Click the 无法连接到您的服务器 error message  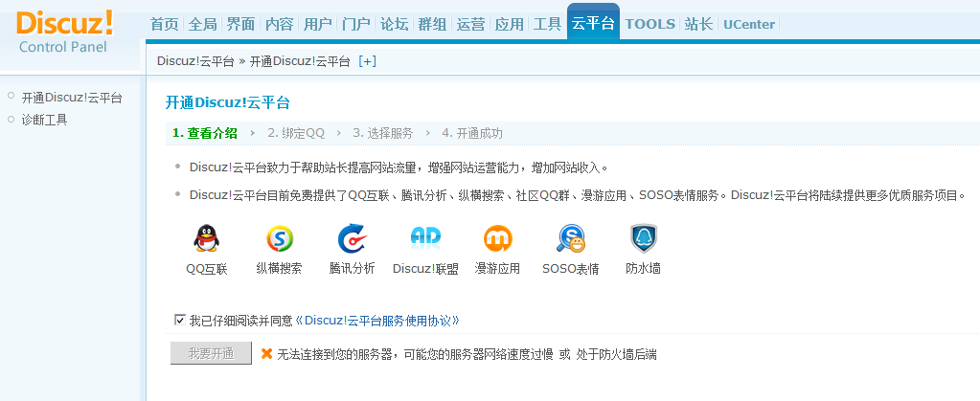(x=467, y=355)
